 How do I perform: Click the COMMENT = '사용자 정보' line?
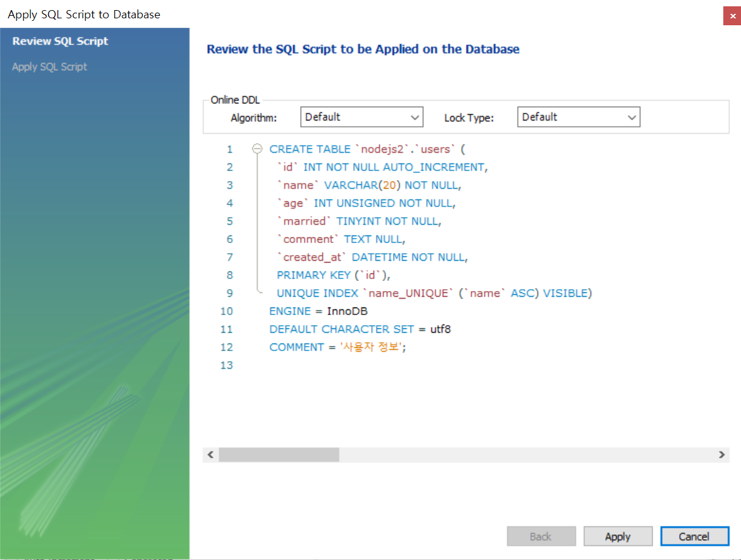click(x=337, y=347)
